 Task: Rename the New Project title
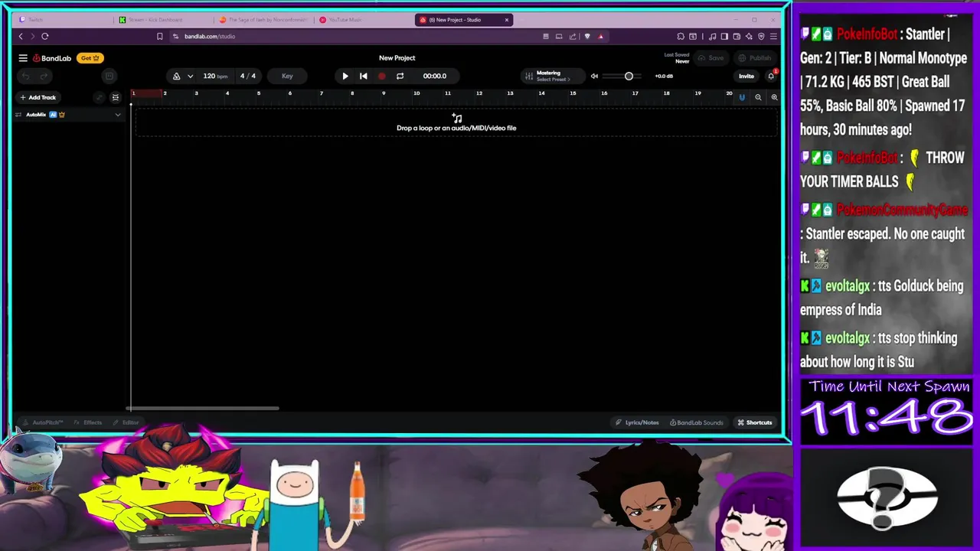(397, 58)
